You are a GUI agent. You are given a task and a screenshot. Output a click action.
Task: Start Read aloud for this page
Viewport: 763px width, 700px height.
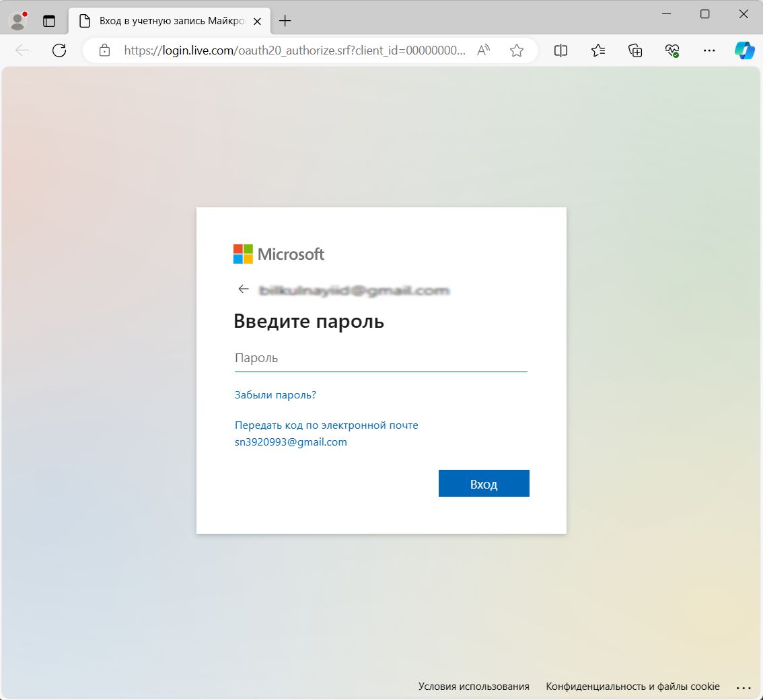[483, 50]
